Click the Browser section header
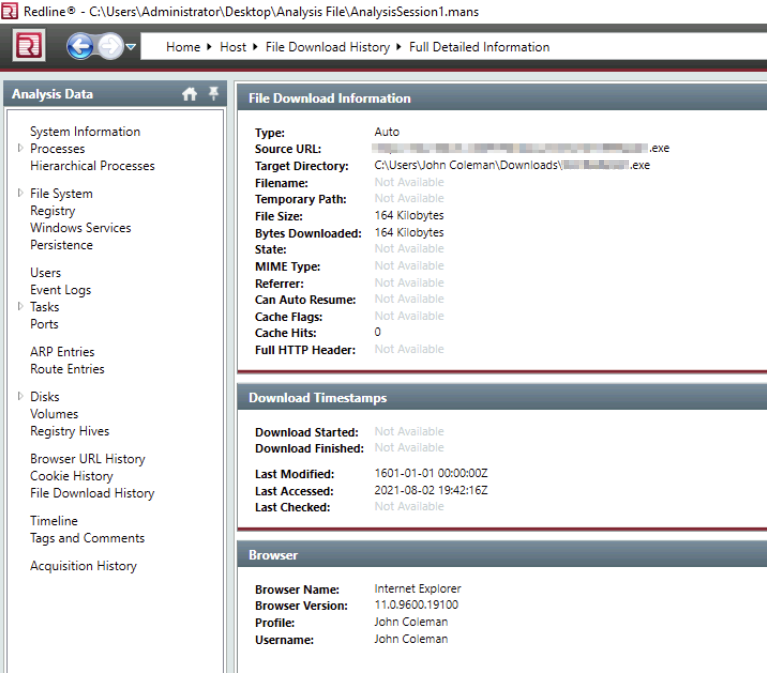Image resolution: width=767 pixels, height=673 pixels. tap(502, 555)
